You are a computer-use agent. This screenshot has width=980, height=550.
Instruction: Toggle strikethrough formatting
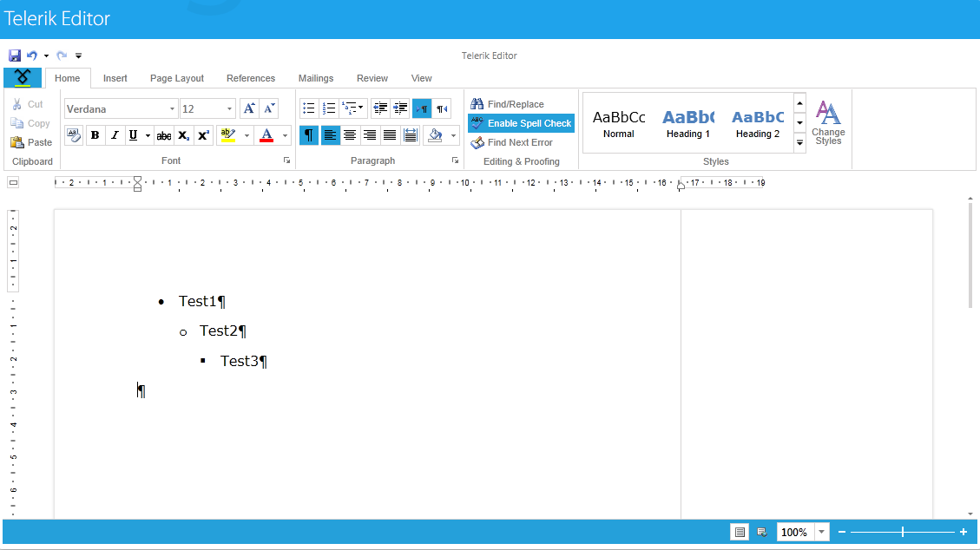click(x=164, y=134)
